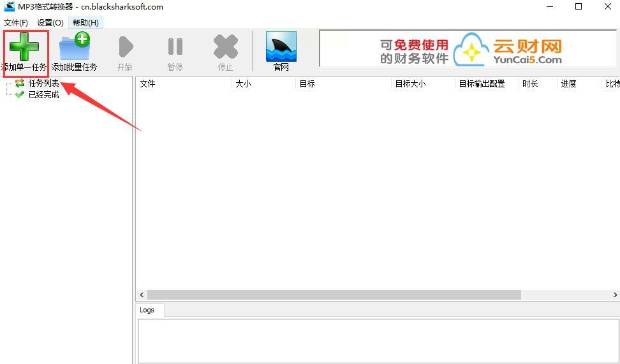Stop tasks with the 停止 X icon
620x364 pixels.
pos(226,47)
